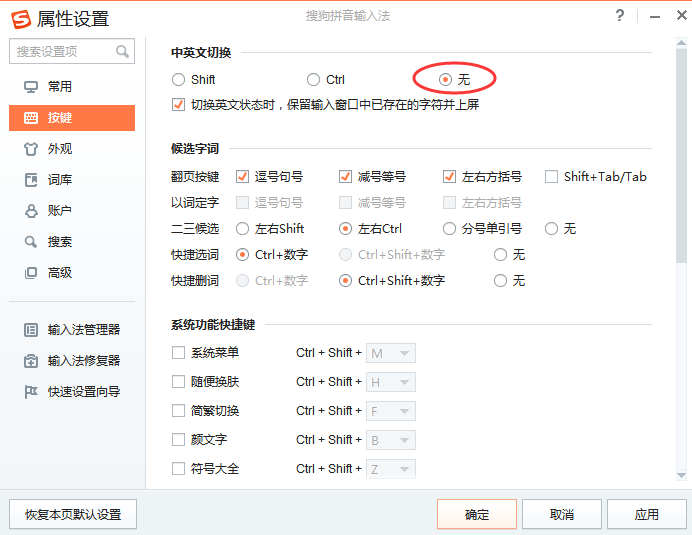Click the 取消 button

coord(562,514)
